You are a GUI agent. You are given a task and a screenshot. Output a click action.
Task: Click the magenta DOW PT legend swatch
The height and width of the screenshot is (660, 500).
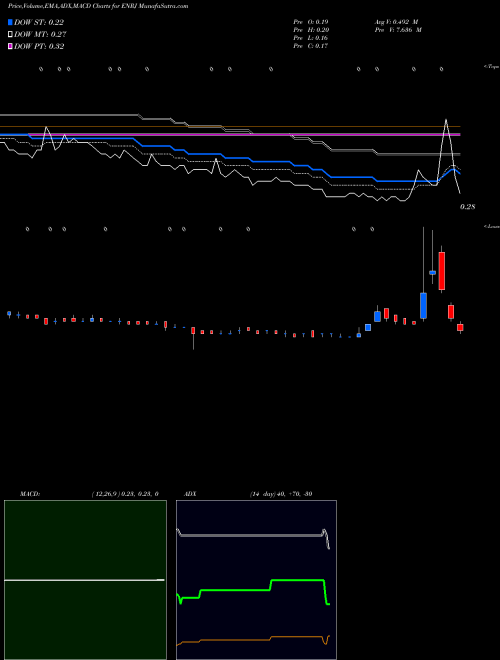point(11,46)
